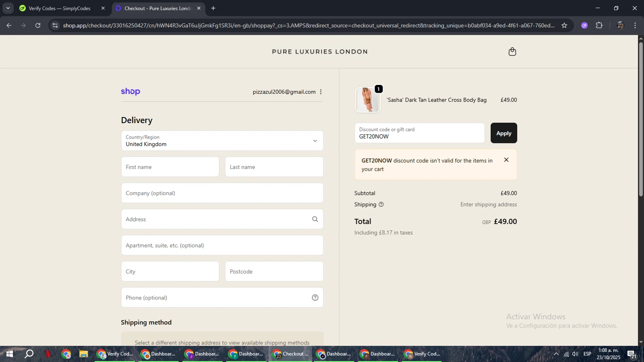Click the Postcode field

point(274,271)
